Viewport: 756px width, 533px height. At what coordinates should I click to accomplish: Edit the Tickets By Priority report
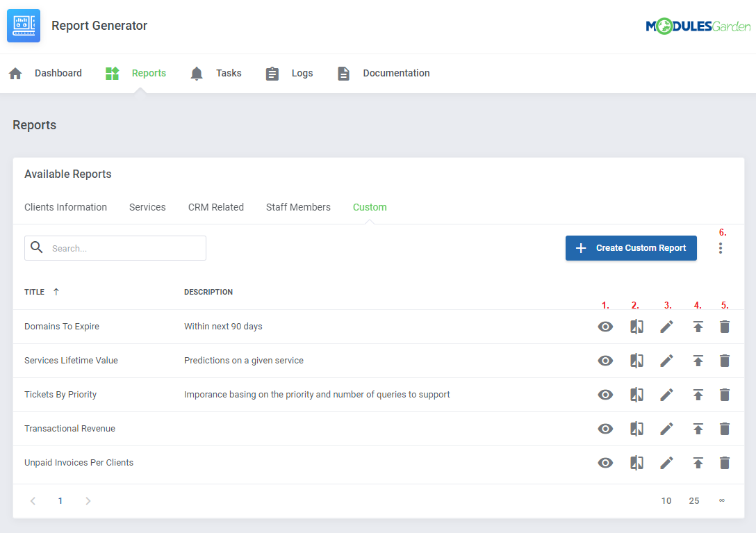click(667, 395)
